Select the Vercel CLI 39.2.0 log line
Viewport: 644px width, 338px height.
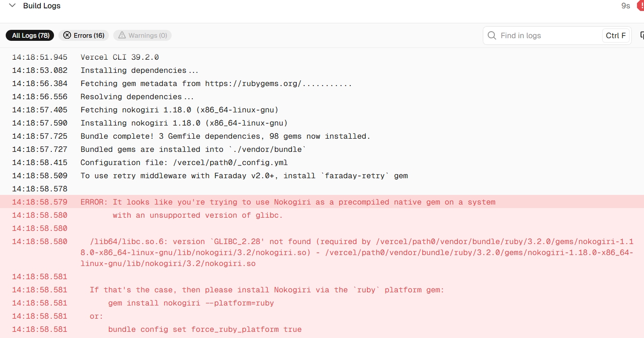point(322,57)
